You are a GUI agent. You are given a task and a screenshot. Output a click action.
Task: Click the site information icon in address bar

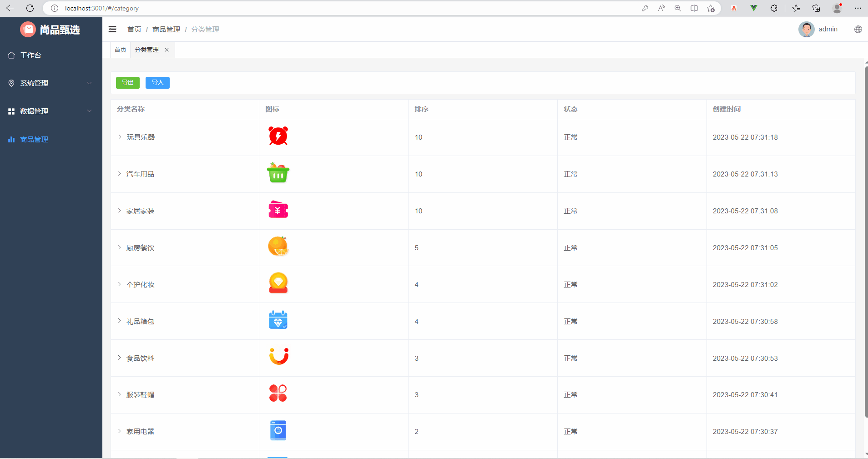[x=55, y=8]
